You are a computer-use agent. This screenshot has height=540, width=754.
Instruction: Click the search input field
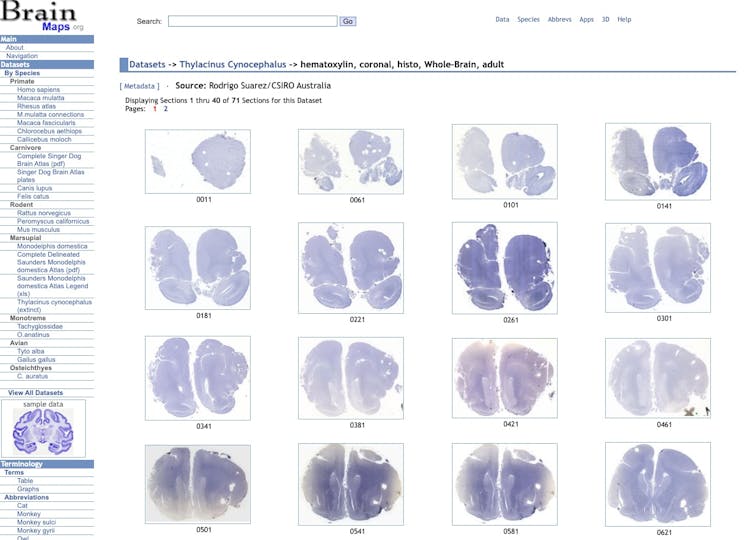[252, 21]
